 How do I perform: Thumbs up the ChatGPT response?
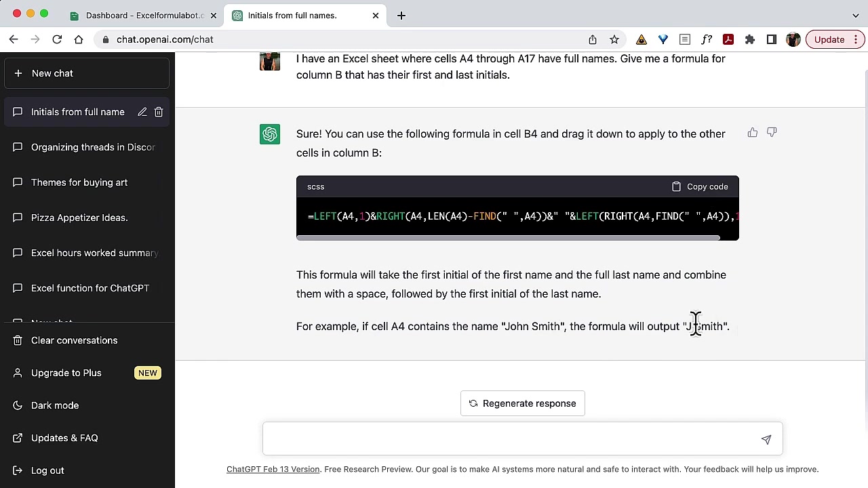coord(753,133)
